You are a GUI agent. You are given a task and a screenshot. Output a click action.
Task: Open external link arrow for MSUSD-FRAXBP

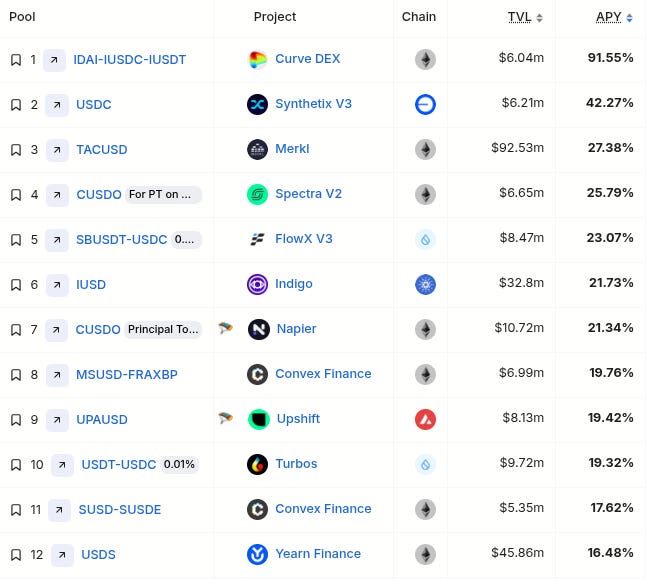click(57, 375)
